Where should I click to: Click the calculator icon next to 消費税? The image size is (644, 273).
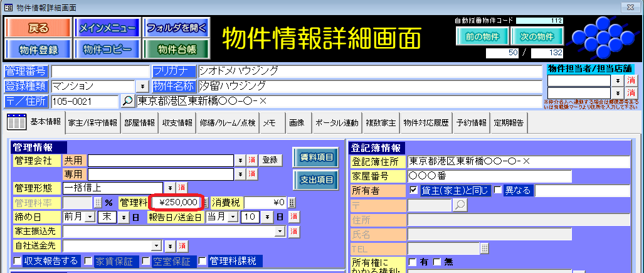click(292, 202)
